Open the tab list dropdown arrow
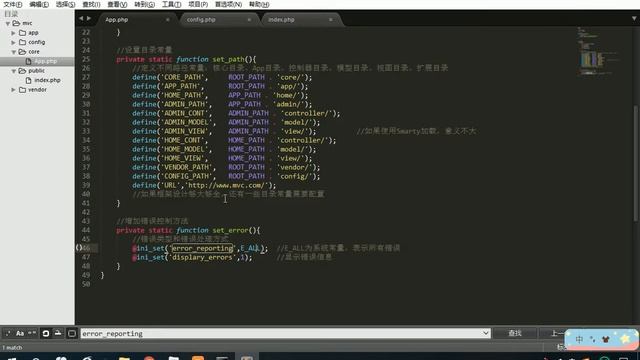640x360 pixels. coord(634,19)
